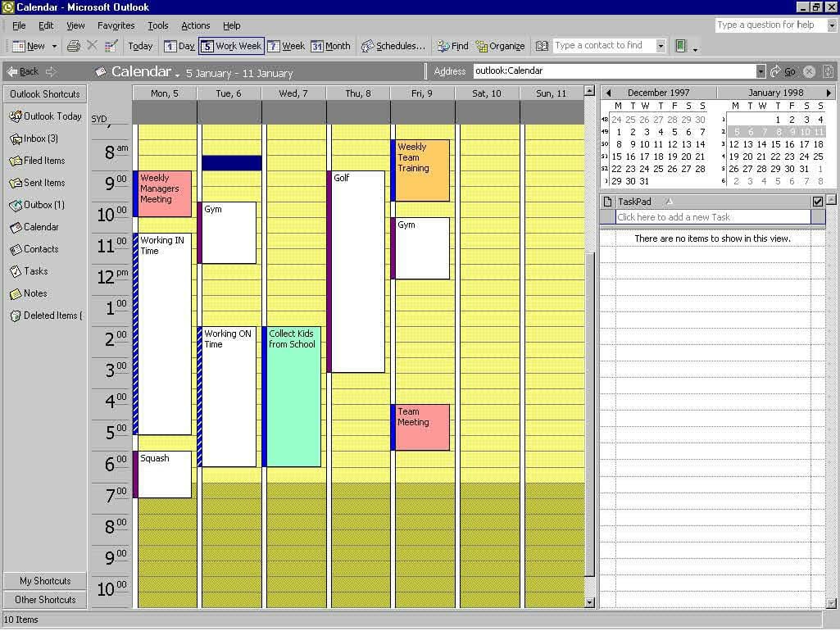Image resolution: width=840 pixels, height=631 pixels.
Task: Open the File menu
Action: pyautogui.click(x=19, y=25)
